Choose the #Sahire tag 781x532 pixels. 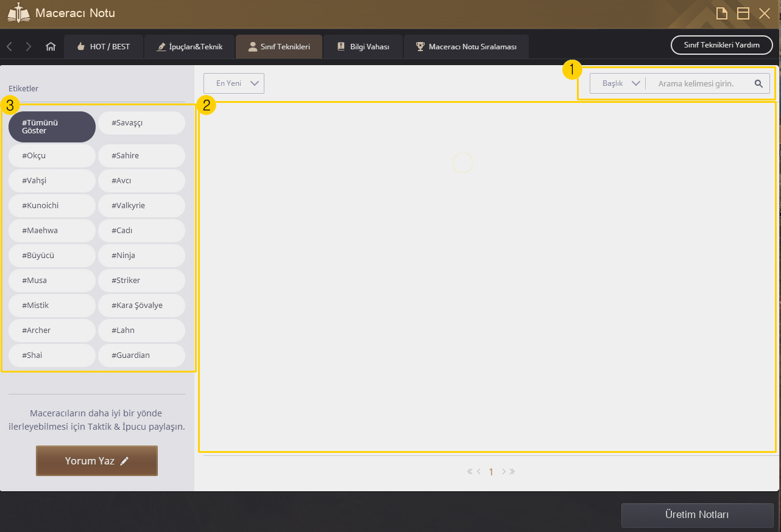click(141, 156)
